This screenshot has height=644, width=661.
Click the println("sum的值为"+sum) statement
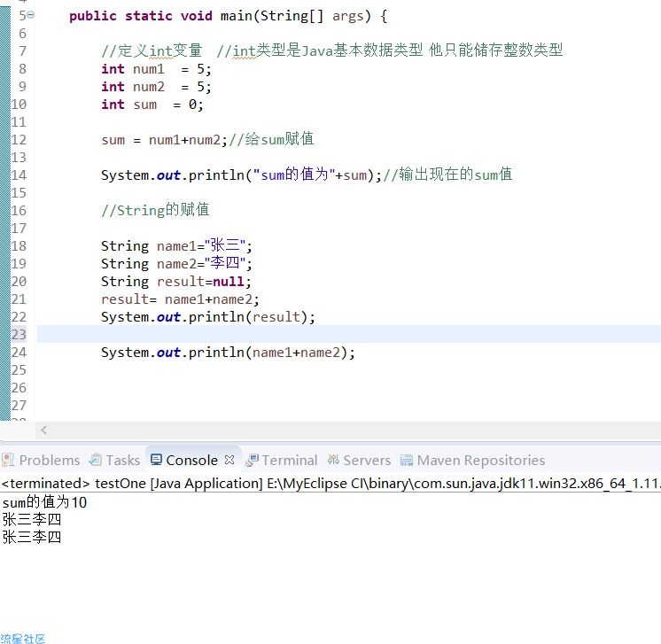click(x=242, y=175)
